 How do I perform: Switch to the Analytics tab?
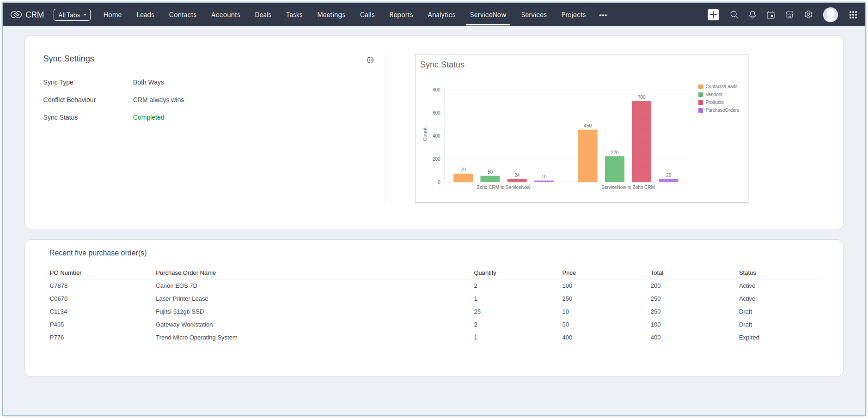point(441,15)
